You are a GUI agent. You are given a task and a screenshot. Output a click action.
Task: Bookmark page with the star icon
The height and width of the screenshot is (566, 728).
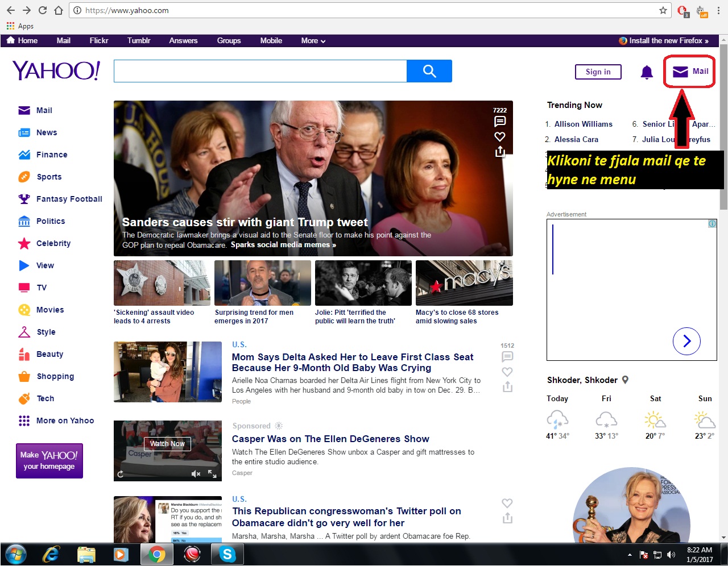point(663,10)
